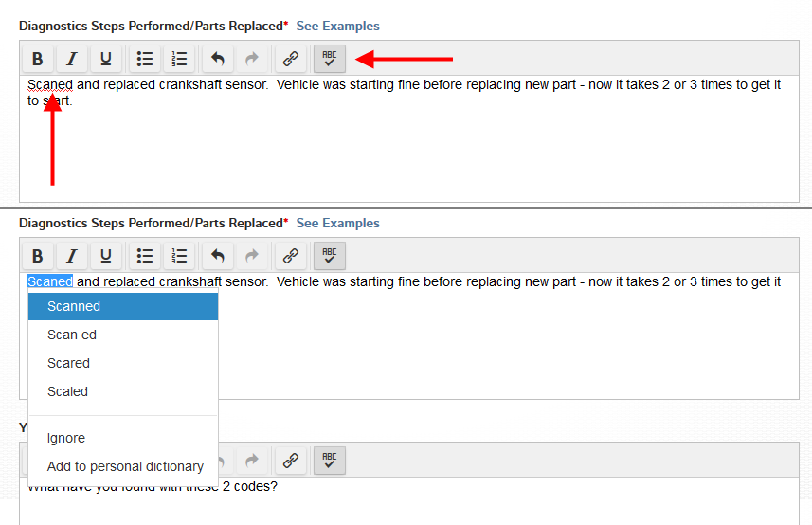Viewport: 812px width, 525px height.
Task: Open the second "See Examples" link
Action: click(x=337, y=223)
